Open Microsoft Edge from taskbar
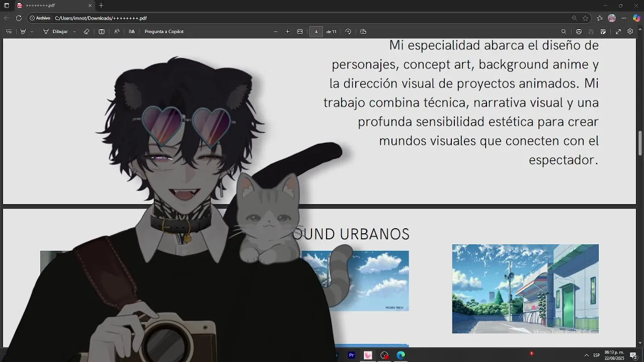 (x=400, y=355)
